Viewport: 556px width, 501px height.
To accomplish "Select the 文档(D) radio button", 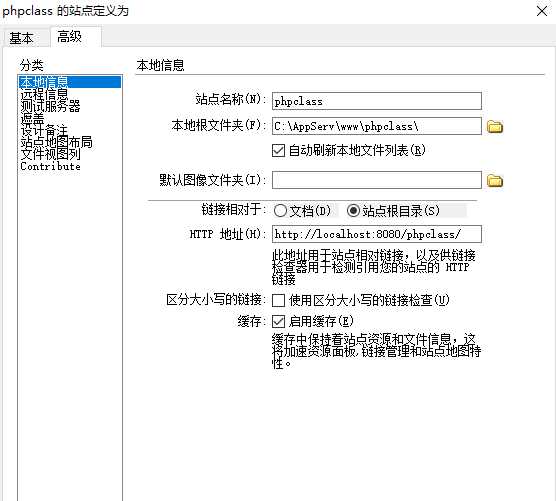I will pyautogui.click(x=280, y=211).
